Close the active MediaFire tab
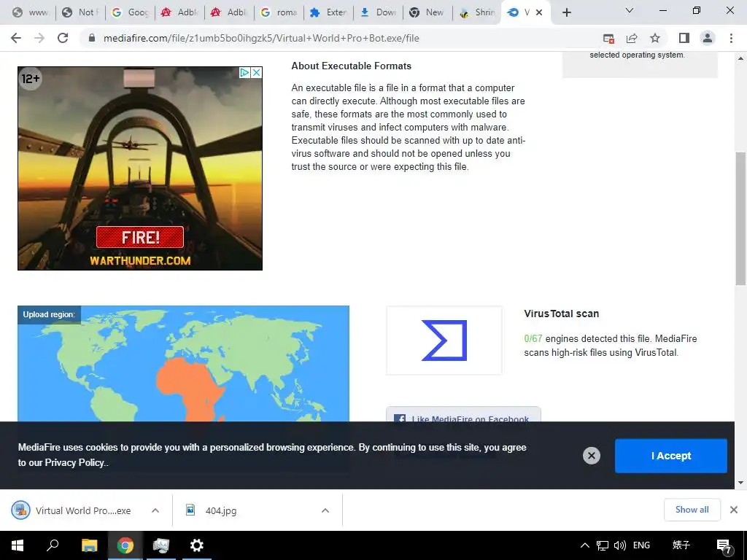This screenshot has width=747, height=560. [539, 12]
